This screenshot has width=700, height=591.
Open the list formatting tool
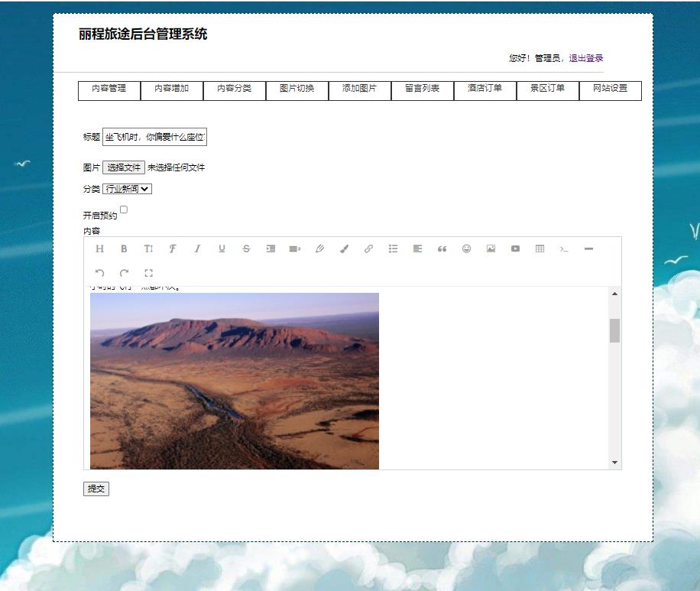coord(394,248)
